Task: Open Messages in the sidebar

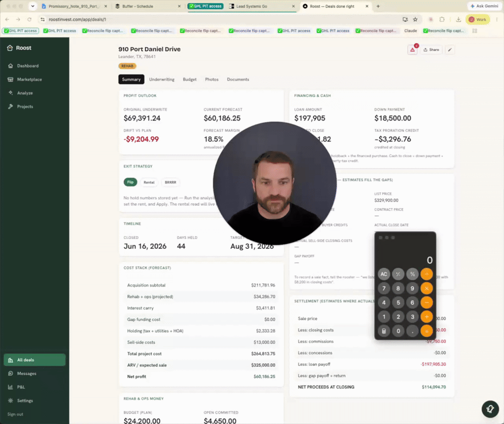Action: click(x=22, y=373)
